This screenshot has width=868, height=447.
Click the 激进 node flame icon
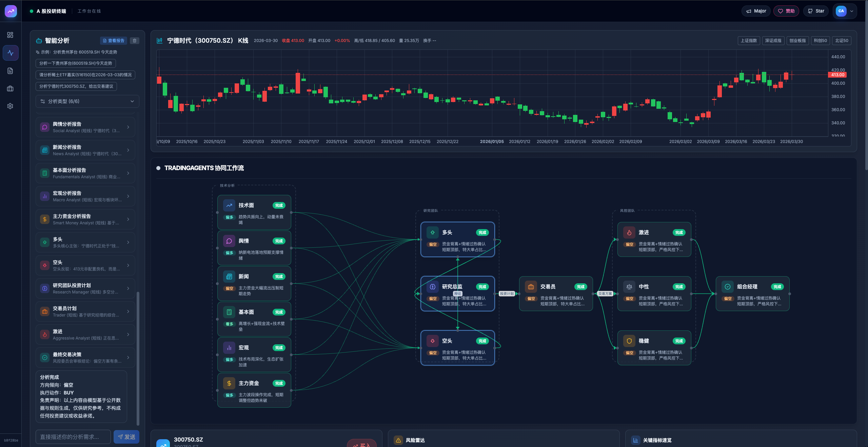(x=629, y=232)
